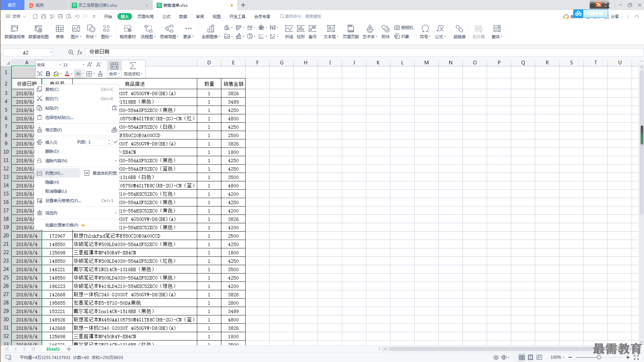The height and width of the screenshot is (362, 644).
Task: Click the fx insert function icon
Action: [80, 52]
